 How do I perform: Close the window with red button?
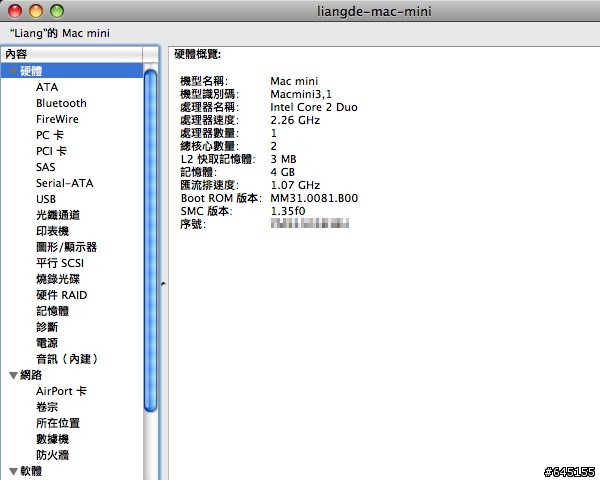[15, 11]
